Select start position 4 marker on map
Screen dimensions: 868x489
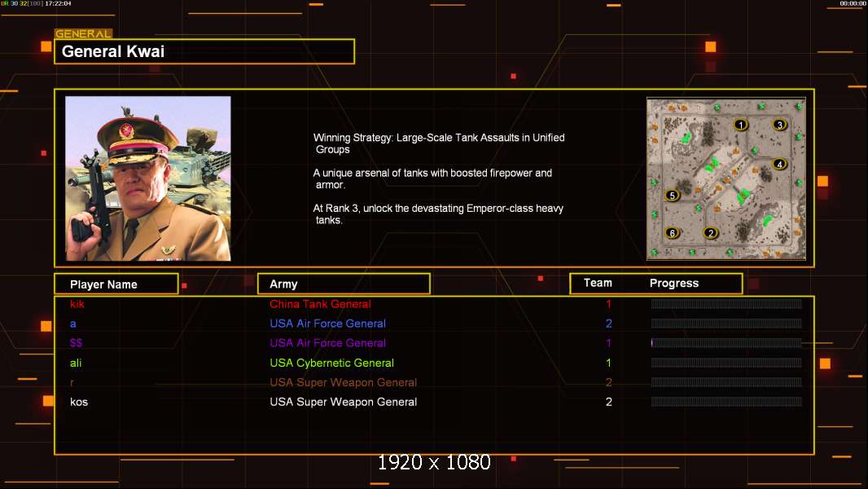coord(779,165)
